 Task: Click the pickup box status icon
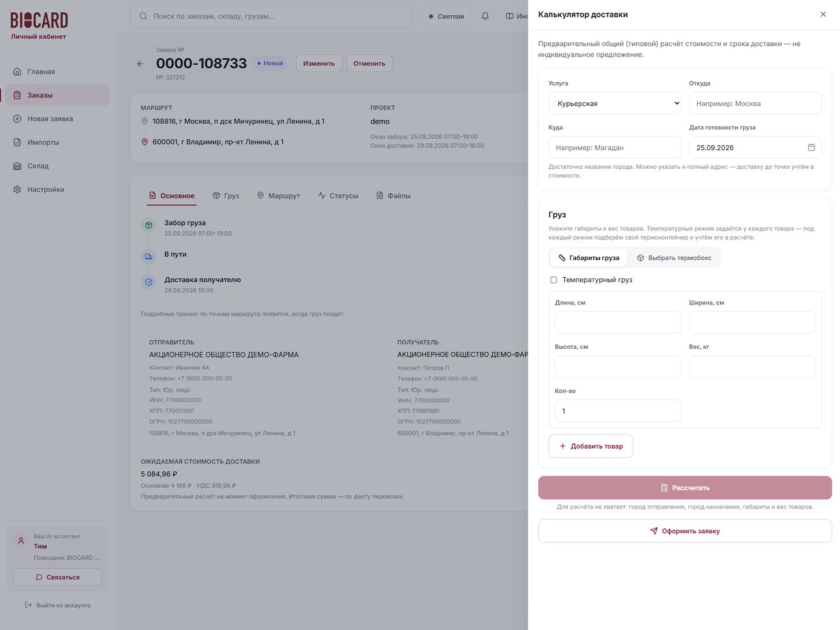(149, 225)
